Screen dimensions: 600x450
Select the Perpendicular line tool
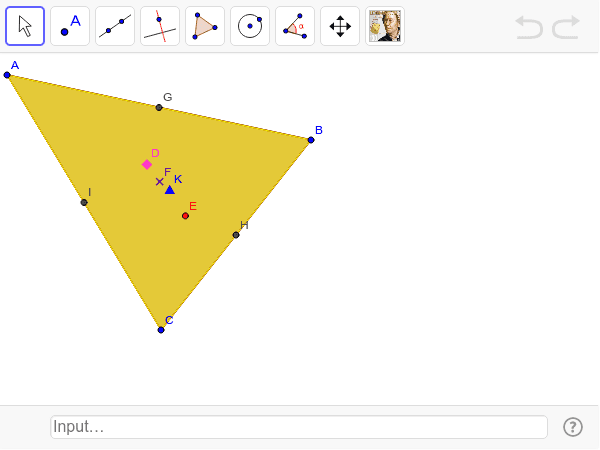[160, 26]
